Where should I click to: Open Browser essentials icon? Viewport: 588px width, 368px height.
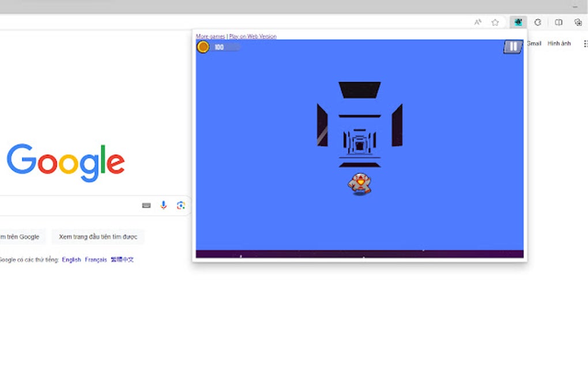tap(578, 22)
